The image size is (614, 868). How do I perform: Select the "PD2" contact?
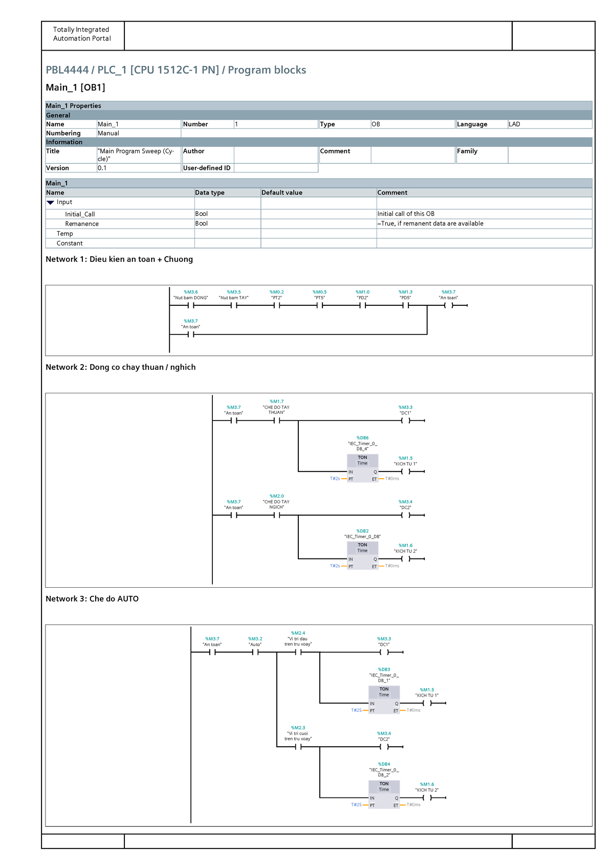click(x=363, y=305)
